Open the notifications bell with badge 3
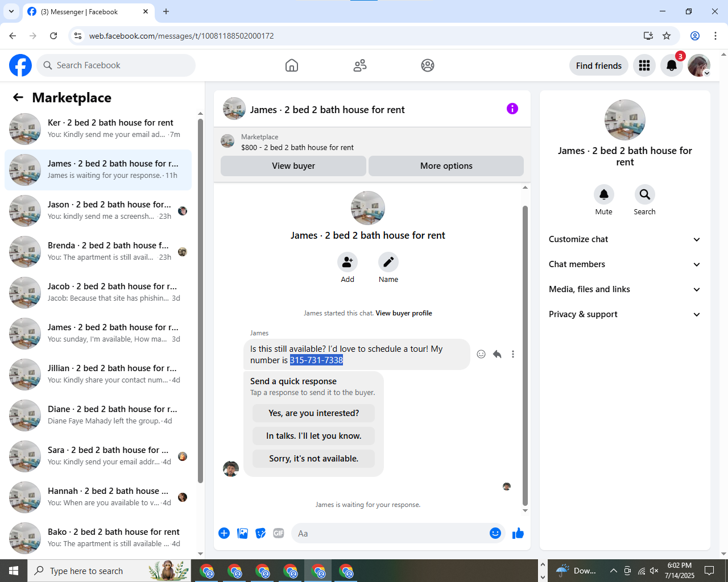 click(672, 65)
